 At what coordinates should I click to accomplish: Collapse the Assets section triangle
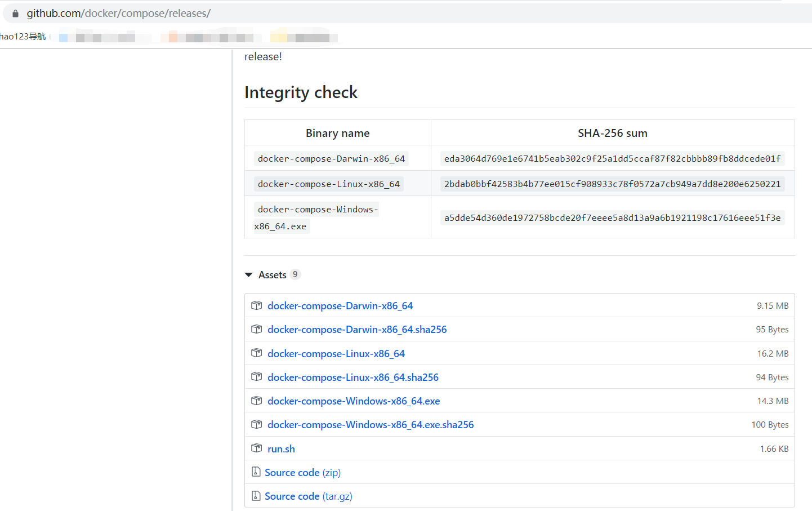(249, 275)
